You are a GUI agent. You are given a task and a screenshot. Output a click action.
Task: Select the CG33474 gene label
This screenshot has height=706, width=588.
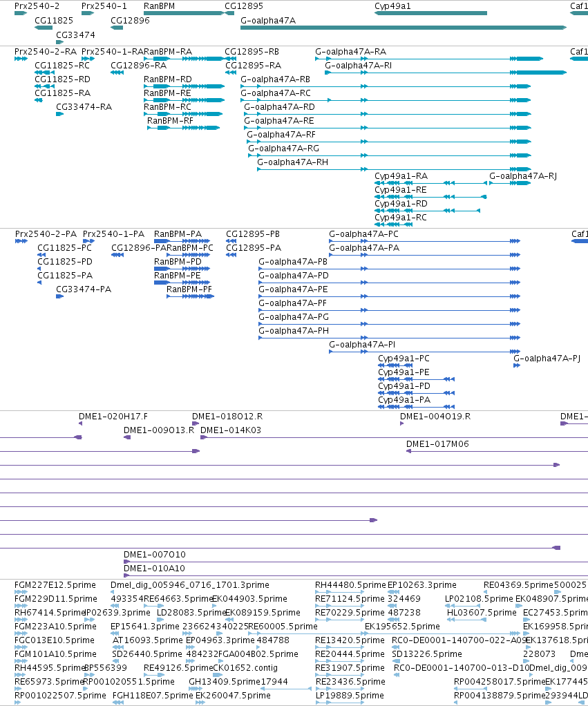point(75,35)
